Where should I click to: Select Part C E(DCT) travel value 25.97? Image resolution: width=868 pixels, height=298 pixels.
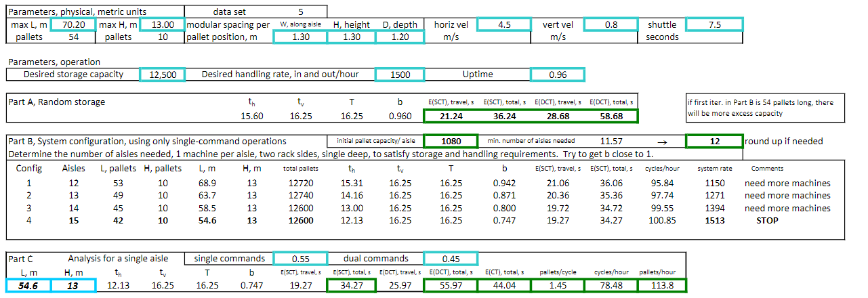pos(400,286)
